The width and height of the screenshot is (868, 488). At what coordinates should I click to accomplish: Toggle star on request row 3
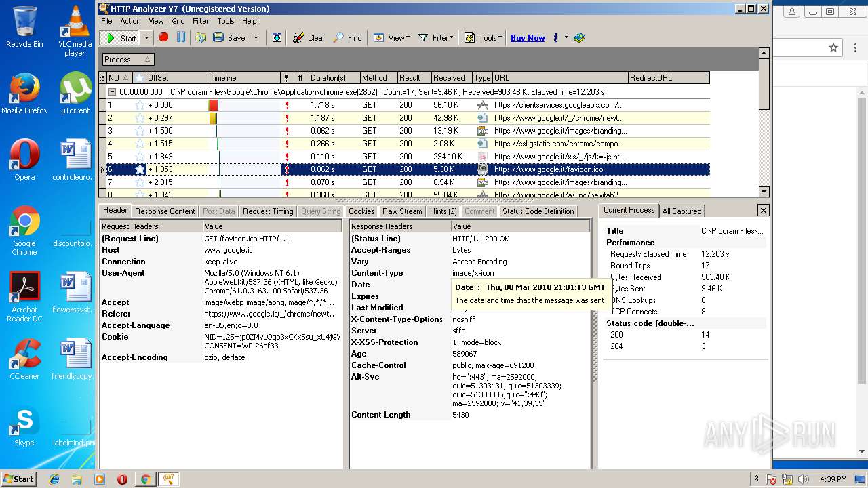coord(140,131)
